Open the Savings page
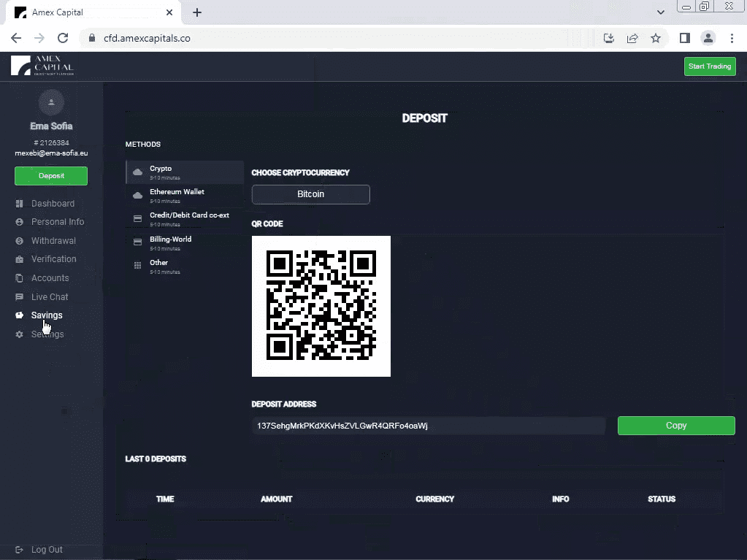Screen dimensions: 747x560 pos(47,315)
